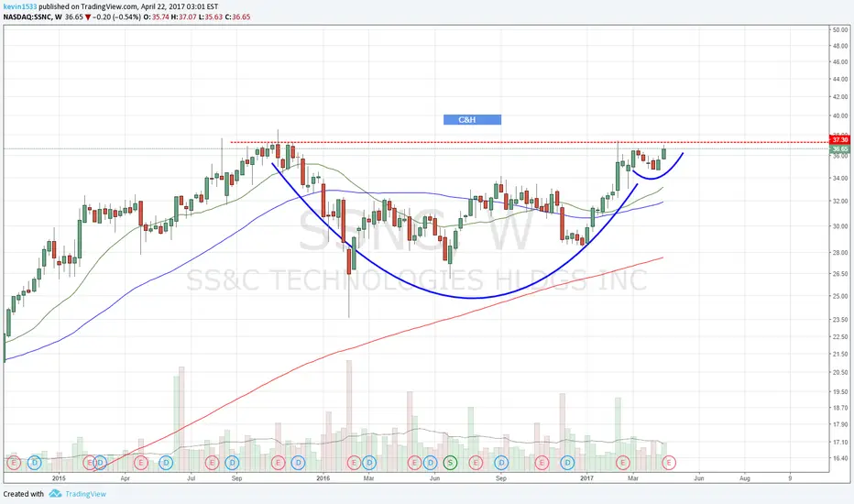Image resolution: width=854 pixels, height=504 pixels.
Task: Click the 44.00 price axis label
Action: coord(840,80)
